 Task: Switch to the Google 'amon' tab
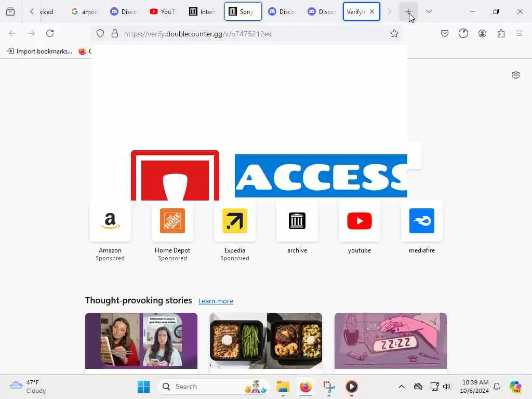(84, 11)
